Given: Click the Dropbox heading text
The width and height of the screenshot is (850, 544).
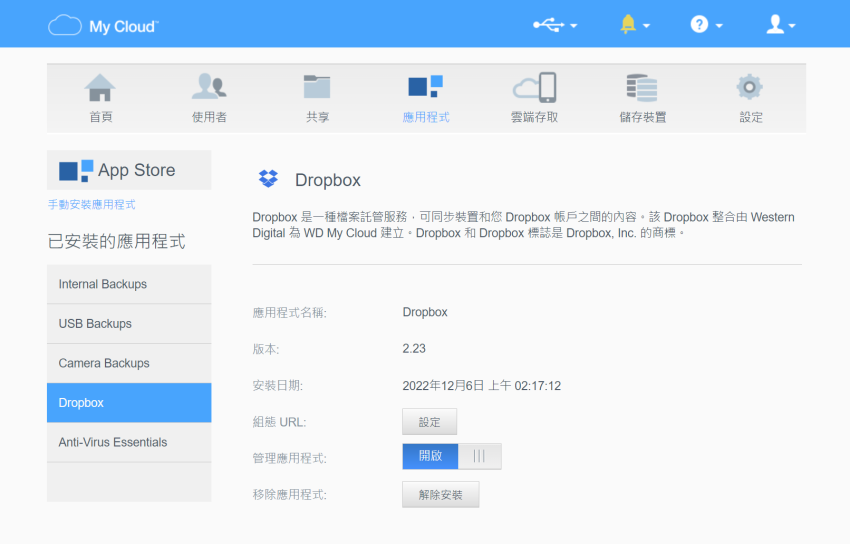Looking at the screenshot, I should (x=328, y=180).
